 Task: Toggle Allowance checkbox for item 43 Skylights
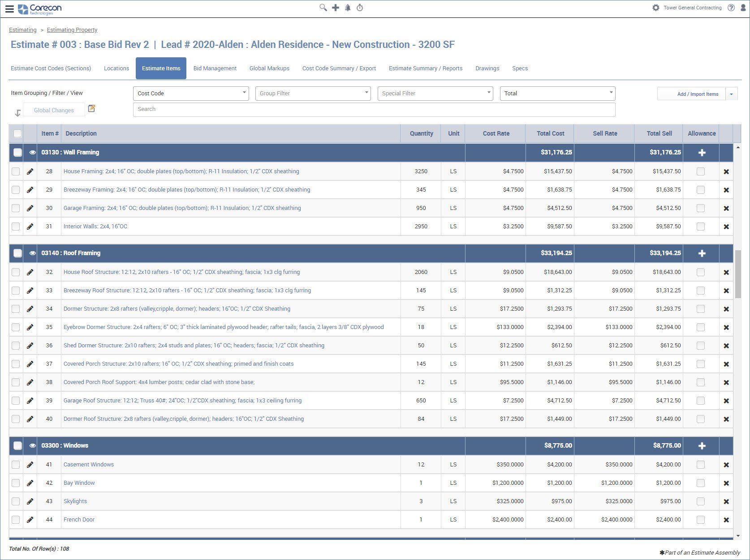(x=701, y=501)
